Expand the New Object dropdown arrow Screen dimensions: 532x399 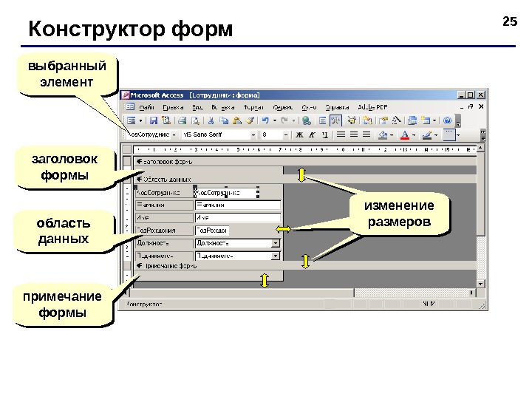pyautogui.click(x=434, y=120)
